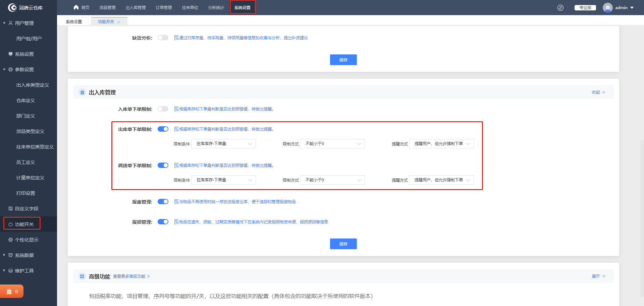Screen dimensions: 644x306
Task: Open 查看更多高级功能 link
Action: pos(131,276)
